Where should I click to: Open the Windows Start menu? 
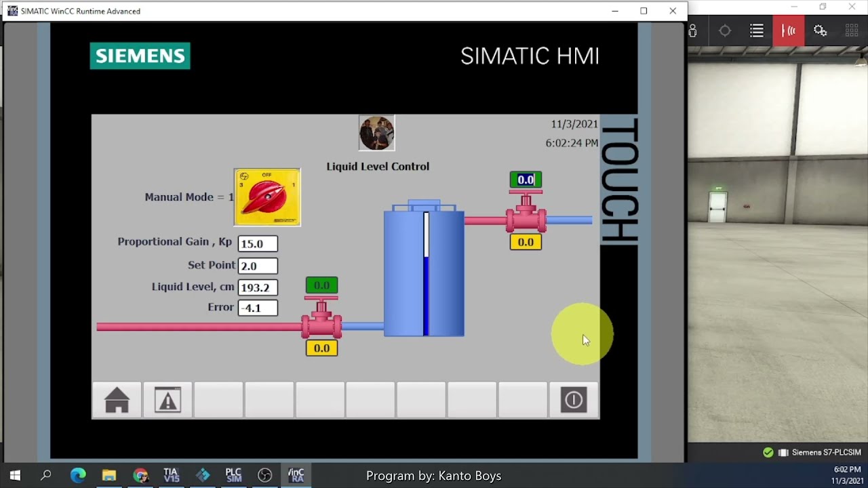point(15,476)
